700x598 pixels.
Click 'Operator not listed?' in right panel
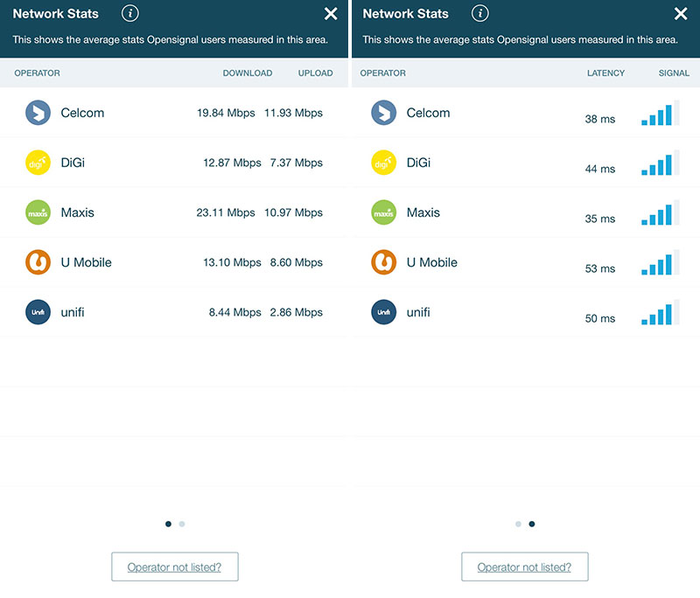click(524, 567)
